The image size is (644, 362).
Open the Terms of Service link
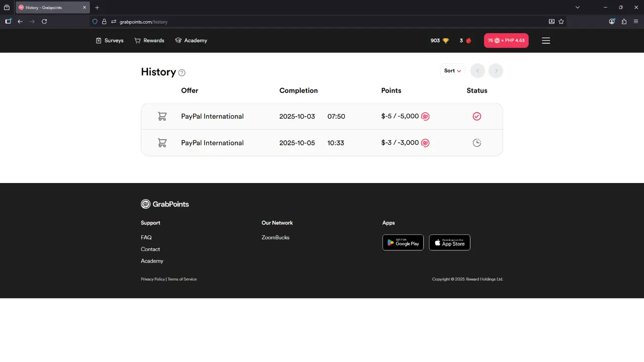pos(182,279)
